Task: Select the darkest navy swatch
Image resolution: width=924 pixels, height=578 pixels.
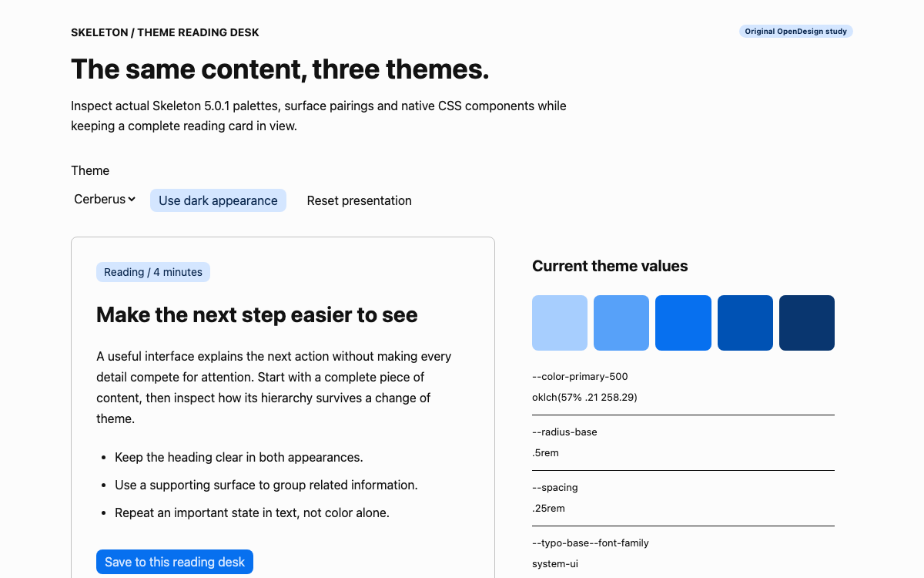Action: (x=807, y=323)
